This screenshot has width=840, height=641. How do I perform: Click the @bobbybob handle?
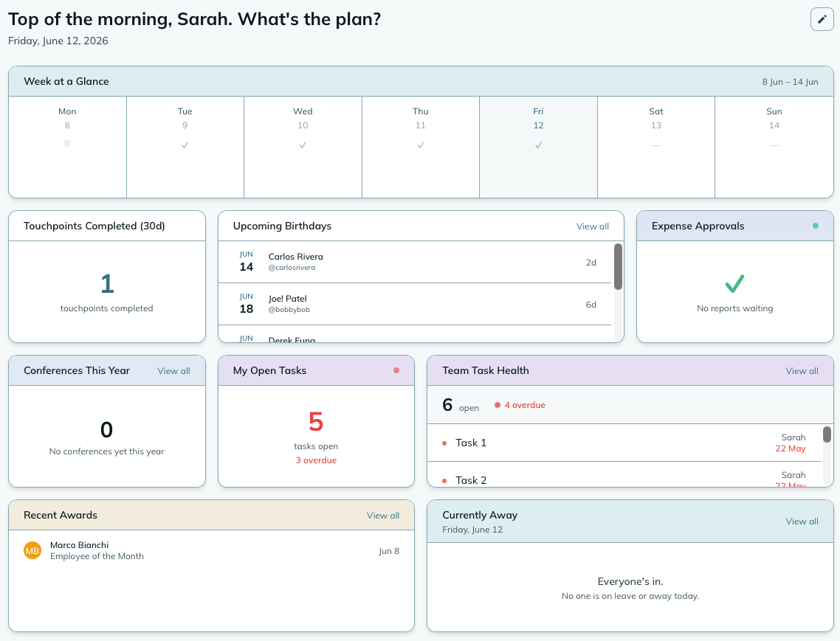click(x=289, y=310)
